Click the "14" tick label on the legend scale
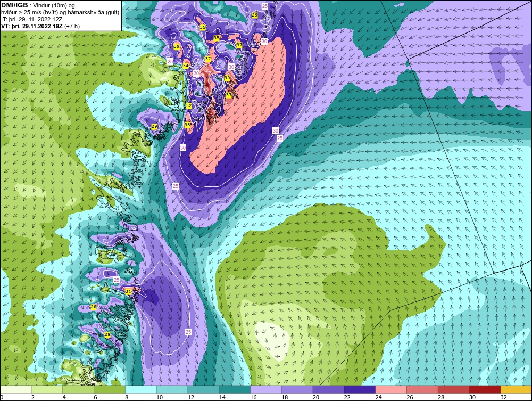 (222, 397)
